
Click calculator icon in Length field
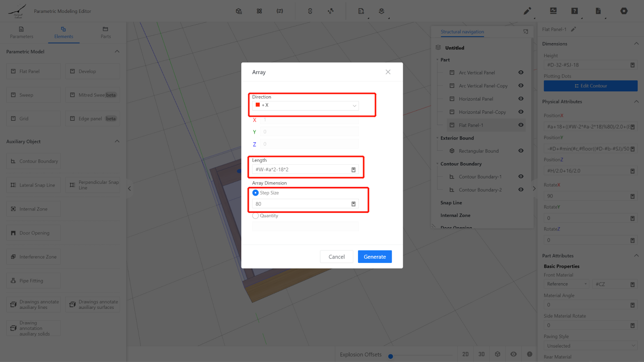pyautogui.click(x=353, y=170)
